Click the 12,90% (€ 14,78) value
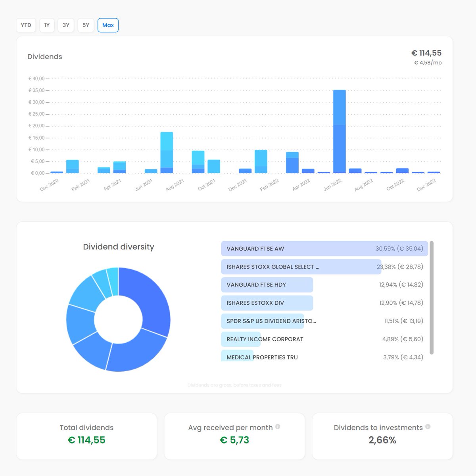This screenshot has height=476, width=476. [401, 303]
